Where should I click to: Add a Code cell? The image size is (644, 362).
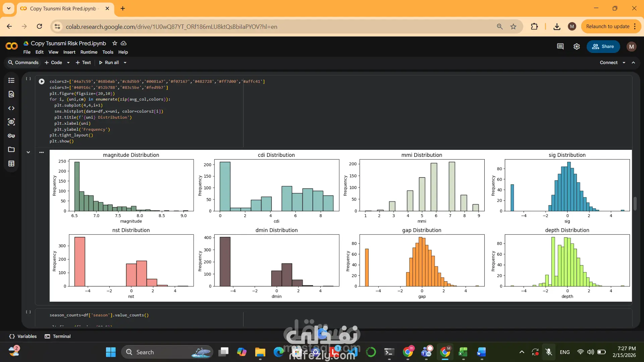54,63
